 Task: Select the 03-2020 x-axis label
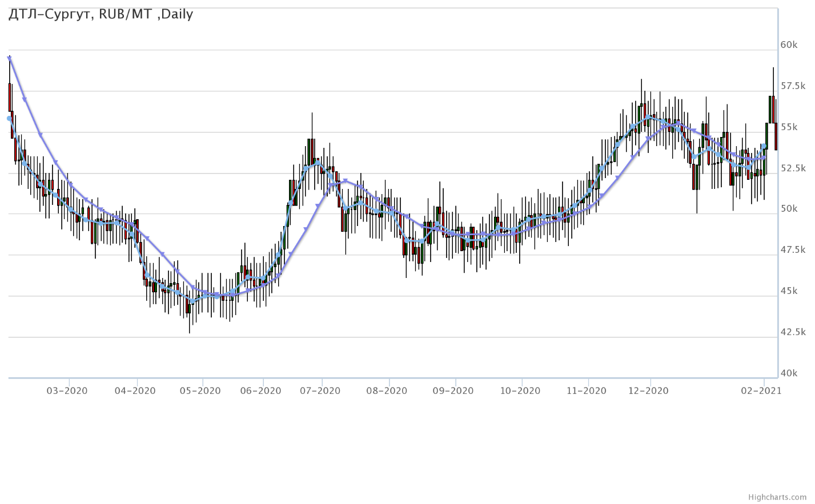pos(67,391)
